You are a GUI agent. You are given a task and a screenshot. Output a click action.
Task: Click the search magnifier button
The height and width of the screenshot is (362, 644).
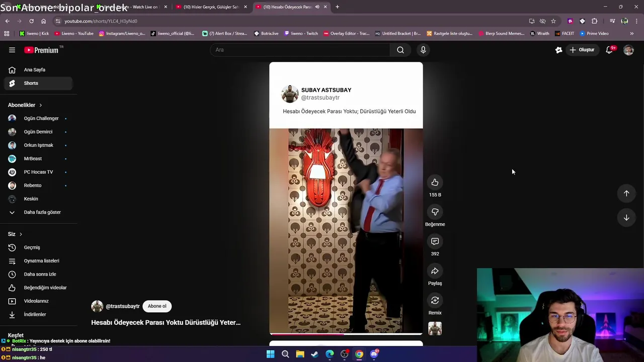(x=400, y=50)
